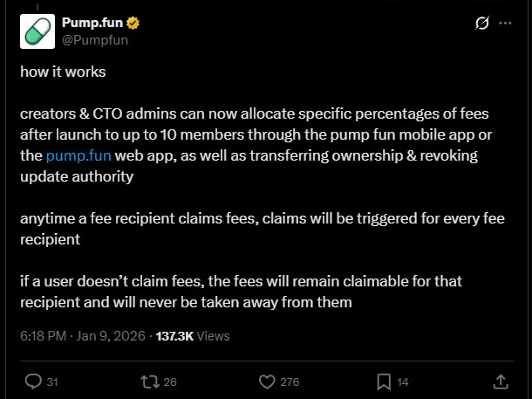Open the Pump.fun display name link
The width and height of the screenshot is (532, 399).
pyautogui.click(x=92, y=22)
